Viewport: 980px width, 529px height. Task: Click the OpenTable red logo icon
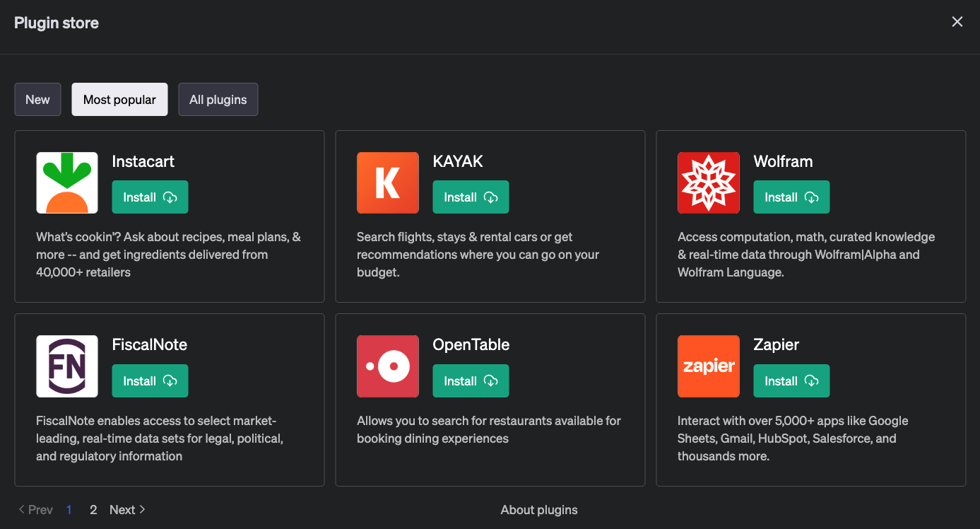tap(388, 366)
